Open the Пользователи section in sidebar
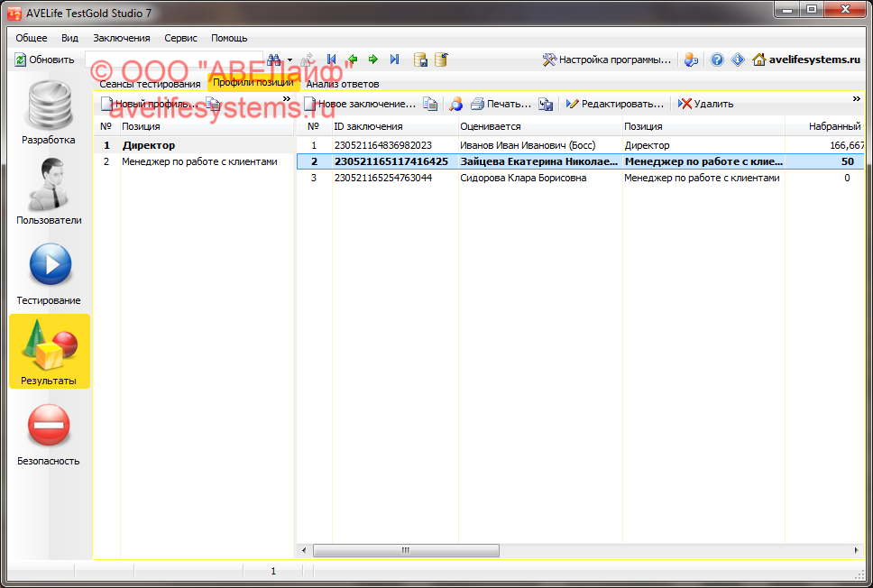 tap(50, 192)
